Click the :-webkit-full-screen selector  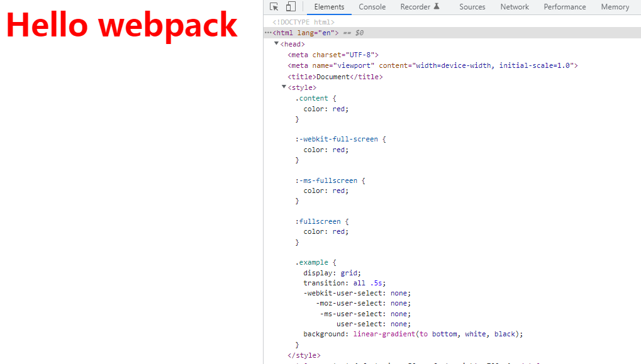pos(337,139)
